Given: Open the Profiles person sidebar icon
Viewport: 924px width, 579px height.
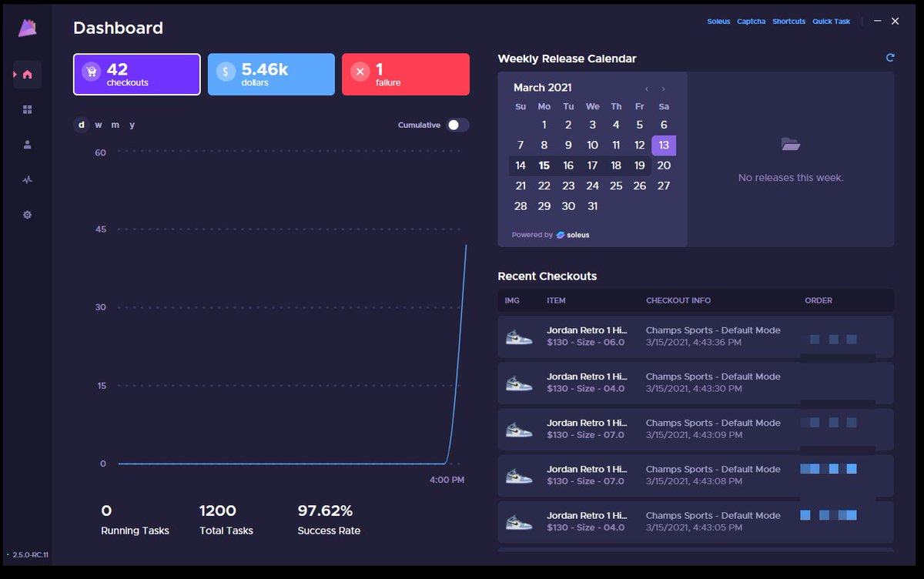Looking at the screenshot, I should pyautogui.click(x=28, y=145).
